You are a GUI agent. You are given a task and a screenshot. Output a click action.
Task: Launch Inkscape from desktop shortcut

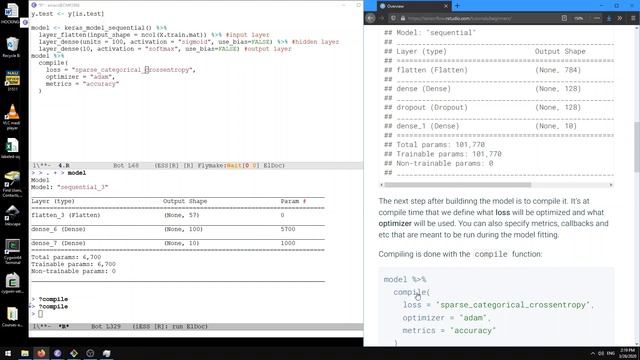[x=12, y=216]
